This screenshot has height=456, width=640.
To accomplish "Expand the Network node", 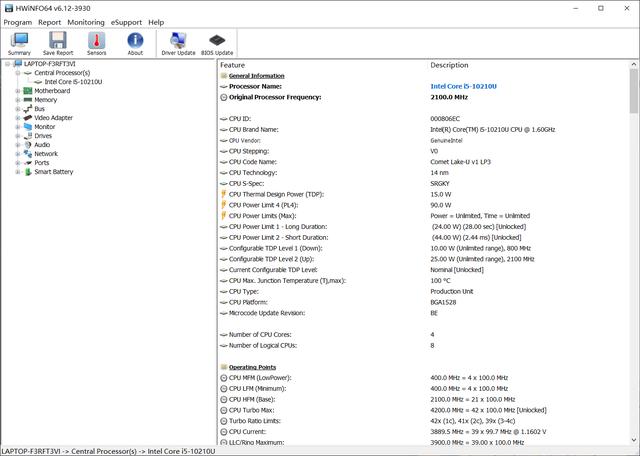I will pyautogui.click(x=18, y=153).
